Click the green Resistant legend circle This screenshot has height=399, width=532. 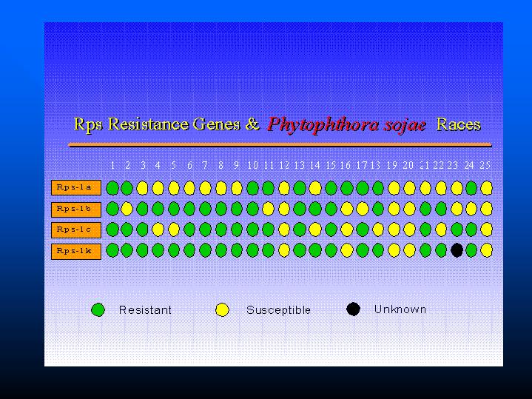point(98,309)
